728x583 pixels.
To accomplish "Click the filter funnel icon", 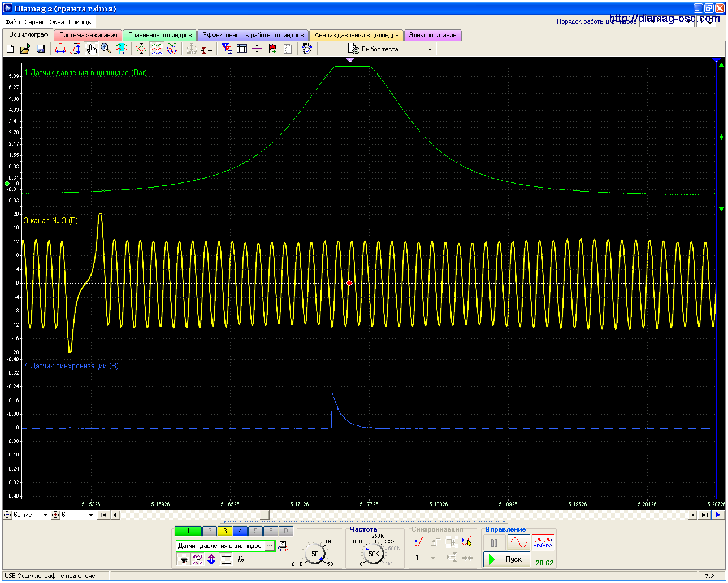I will [x=227, y=49].
